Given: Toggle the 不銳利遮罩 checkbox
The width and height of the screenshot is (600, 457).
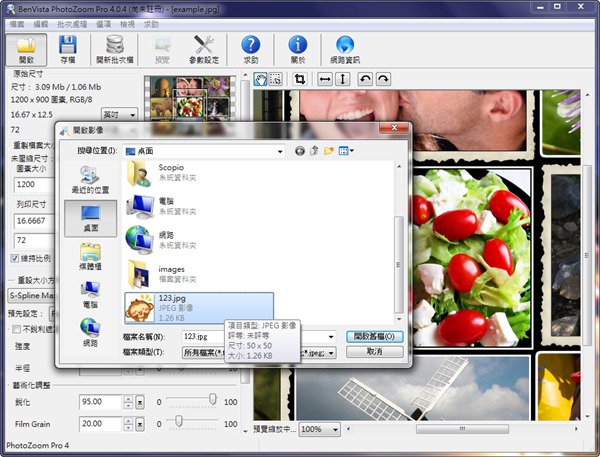Looking at the screenshot, I should (16, 329).
